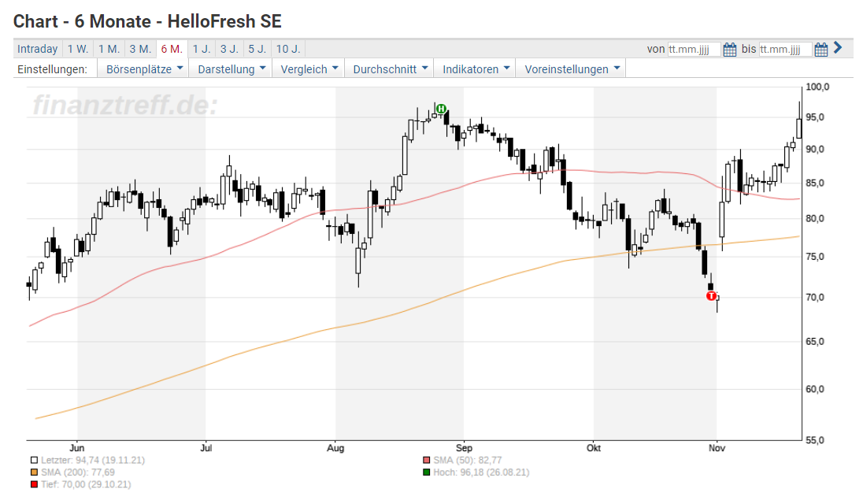The width and height of the screenshot is (863, 504).
Task: Click the 'Nov' month label on the x-axis
Action: [x=717, y=448]
